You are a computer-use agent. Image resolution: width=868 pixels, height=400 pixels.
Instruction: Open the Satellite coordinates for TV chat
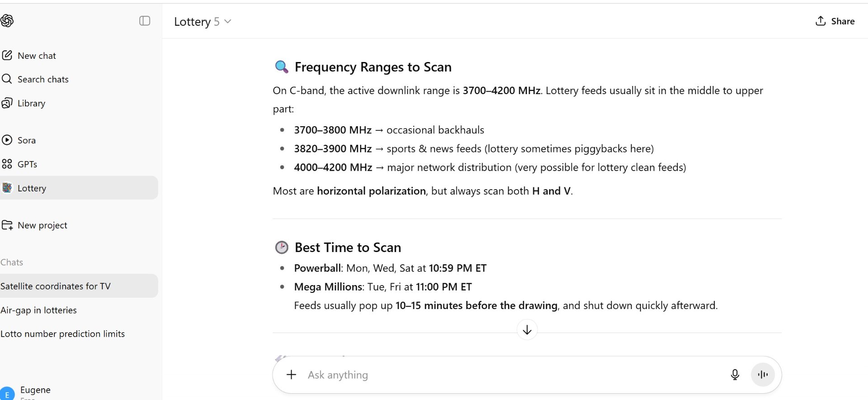point(79,286)
